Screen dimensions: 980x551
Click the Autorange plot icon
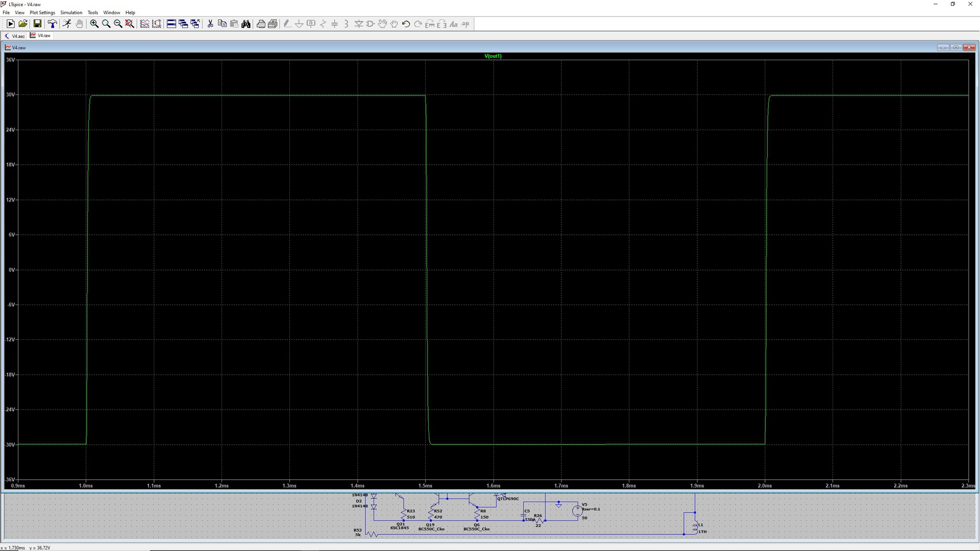pyautogui.click(x=144, y=24)
